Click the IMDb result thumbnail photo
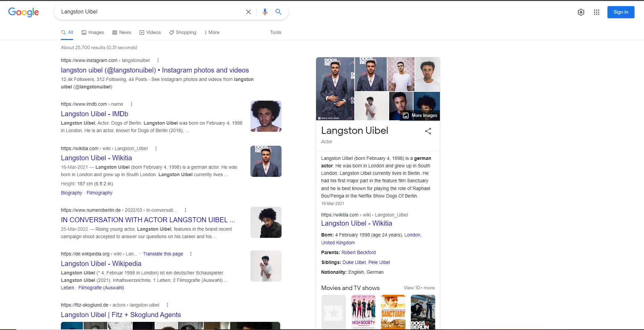 tap(266, 116)
